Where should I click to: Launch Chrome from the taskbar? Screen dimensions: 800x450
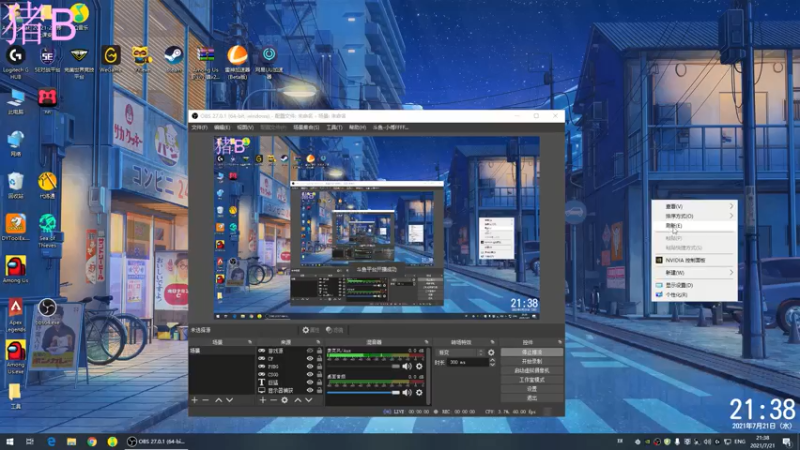click(92, 441)
